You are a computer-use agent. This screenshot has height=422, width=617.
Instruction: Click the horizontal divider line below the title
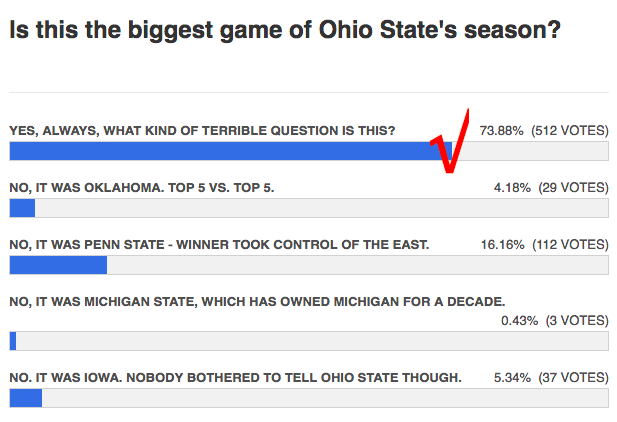pyautogui.click(x=309, y=93)
